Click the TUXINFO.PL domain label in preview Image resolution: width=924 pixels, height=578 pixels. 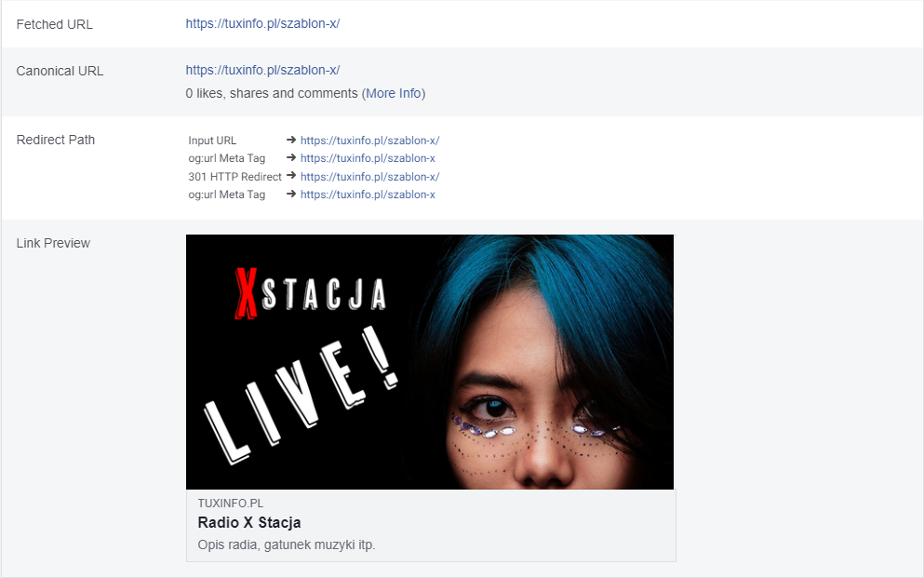(x=231, y=504)
